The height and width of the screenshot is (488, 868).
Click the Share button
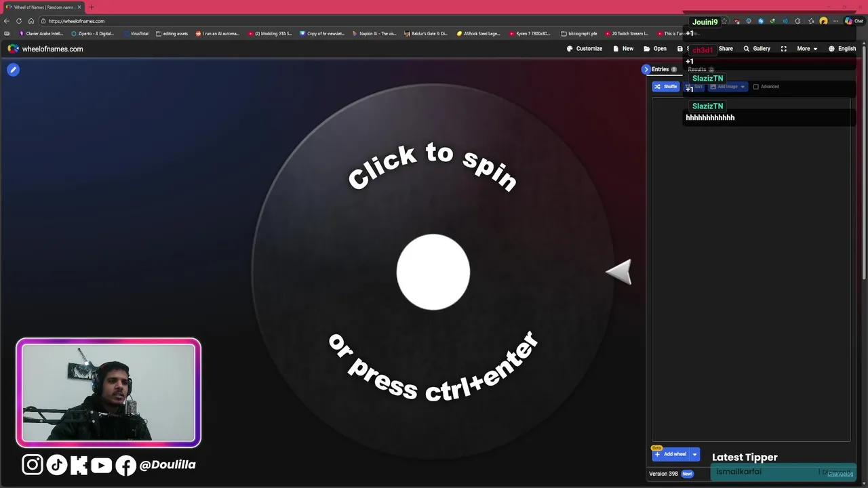click(726, 49)
